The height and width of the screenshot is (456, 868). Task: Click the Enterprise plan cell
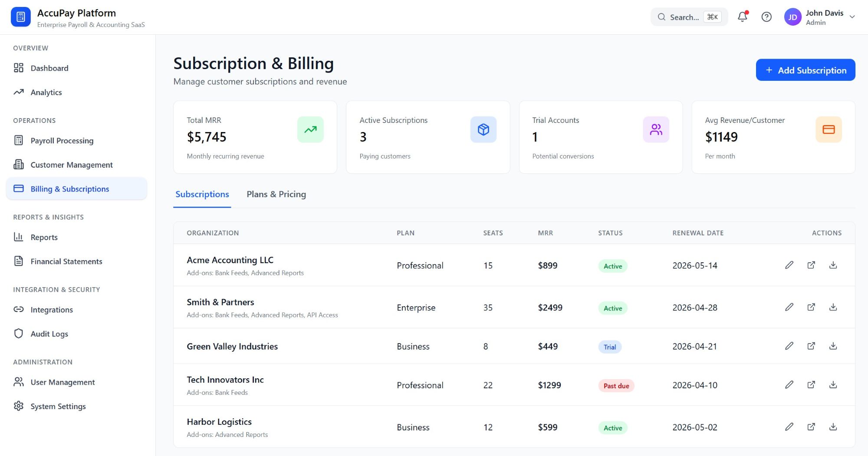click(416, 307)
